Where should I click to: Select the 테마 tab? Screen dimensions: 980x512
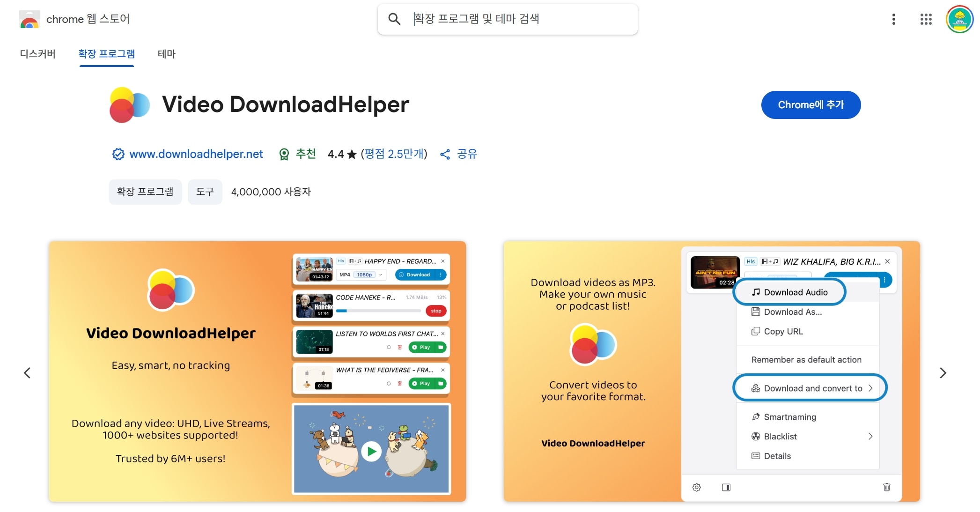(x=167, y=54)
